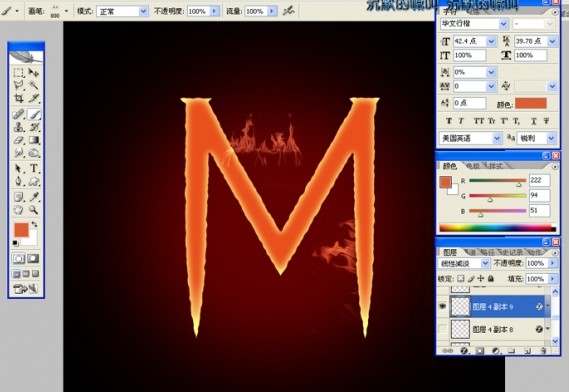The height and width of the screenshot is (392, 569).
Task: Select the Brush tool in toolbox
Action: tap(34, 115)
